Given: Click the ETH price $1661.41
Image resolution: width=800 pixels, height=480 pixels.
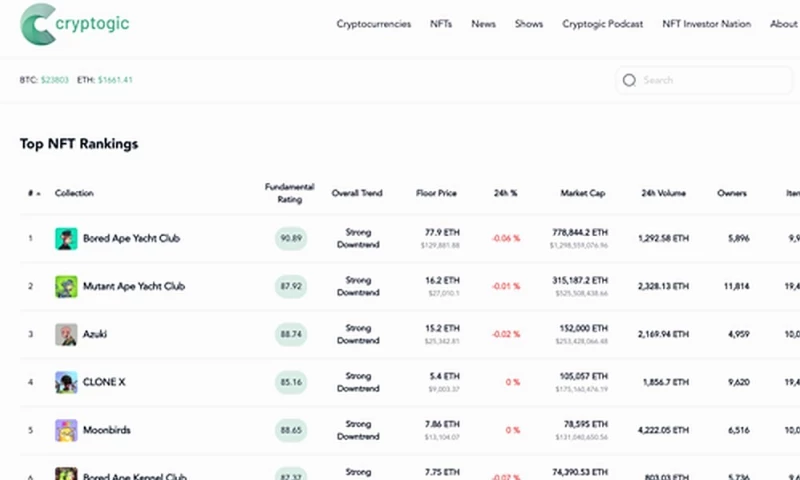Looking at the screenshot, I should [115, 80].
